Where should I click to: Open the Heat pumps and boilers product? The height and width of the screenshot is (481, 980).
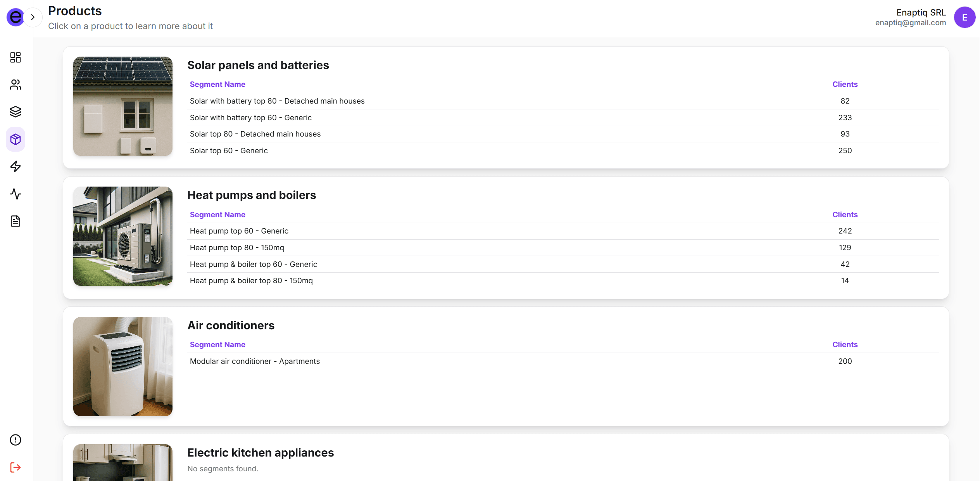click(x=252, y=195)
